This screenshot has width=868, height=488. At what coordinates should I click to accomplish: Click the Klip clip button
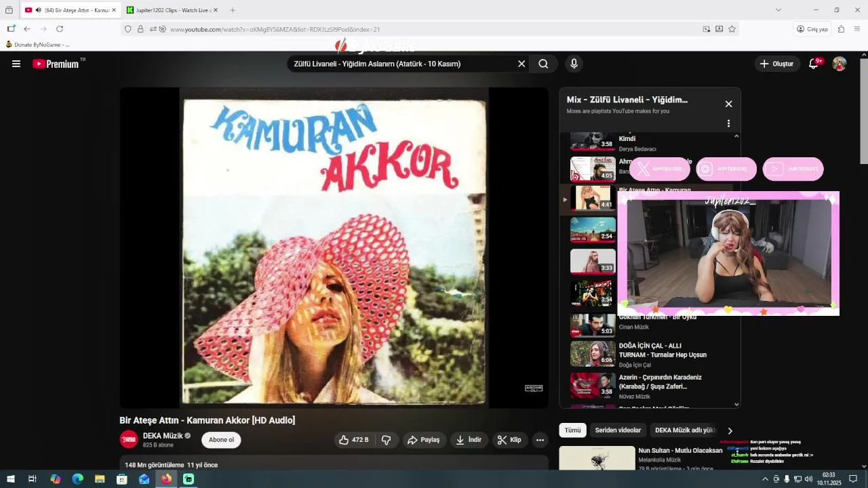point(510,440)
